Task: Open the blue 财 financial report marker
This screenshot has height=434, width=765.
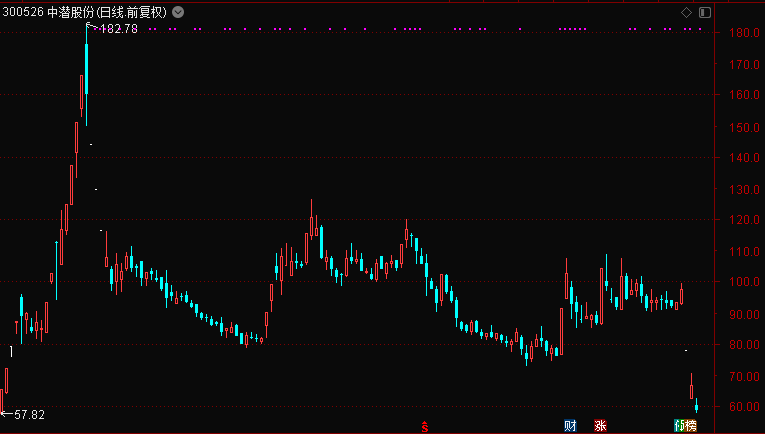Action: [x=570, y=426]
